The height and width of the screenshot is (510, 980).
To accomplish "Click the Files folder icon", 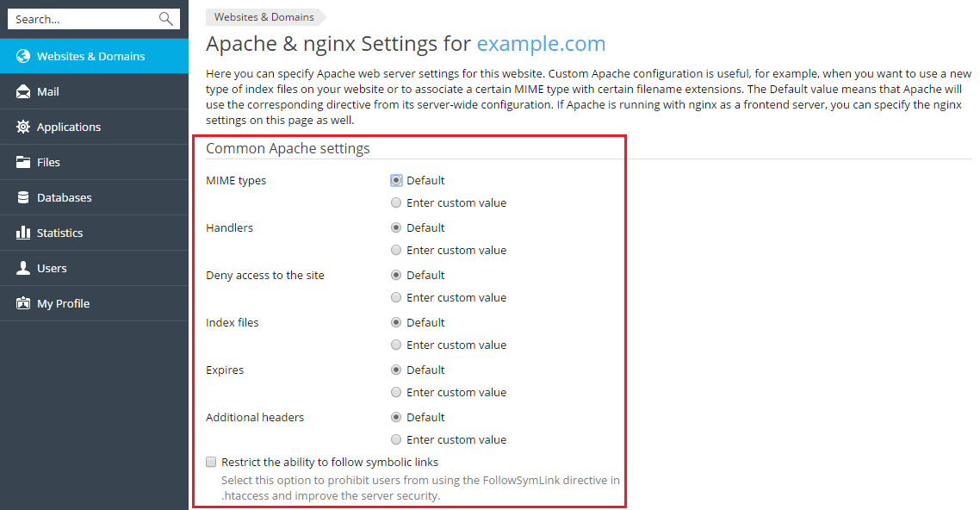I will click(x=23, y=162).
